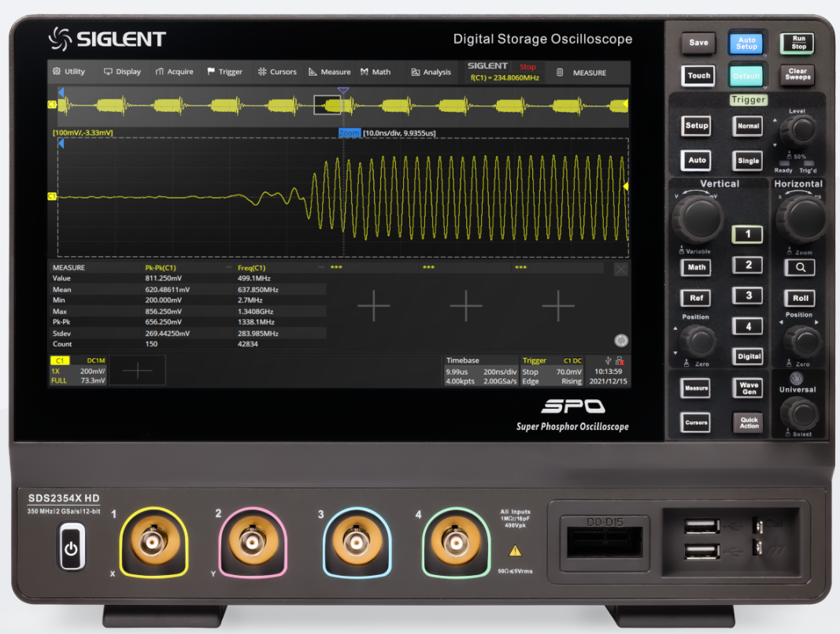Screen dimensions: 840x634
Task: Click channel 2 pink BNC connector
Action: click(253, 543)
